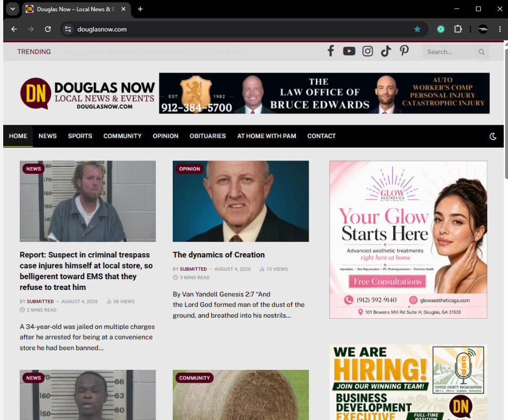This screenshot has width=508, height=420.
Task: Open the trespass suspect mugshot thumbnail
Action: (87, 201)
